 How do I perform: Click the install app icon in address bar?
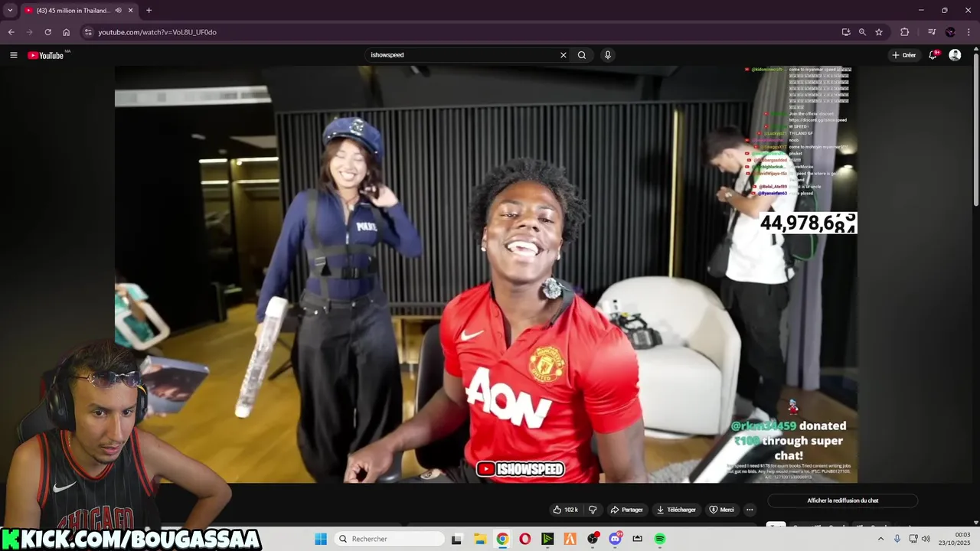pos(846,32)
